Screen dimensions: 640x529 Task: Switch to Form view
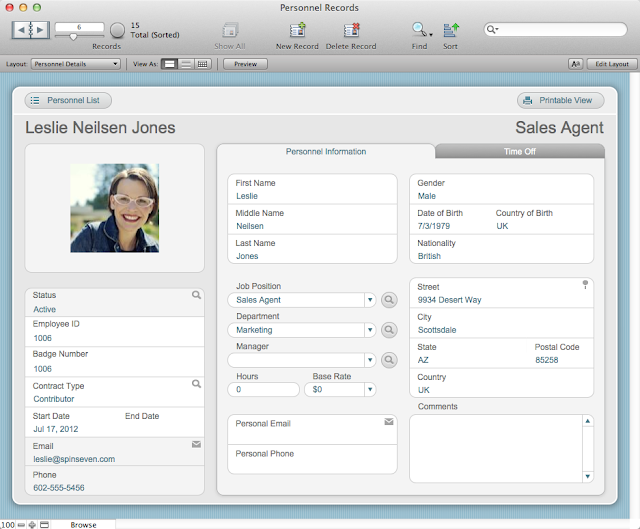pos(169,64)
